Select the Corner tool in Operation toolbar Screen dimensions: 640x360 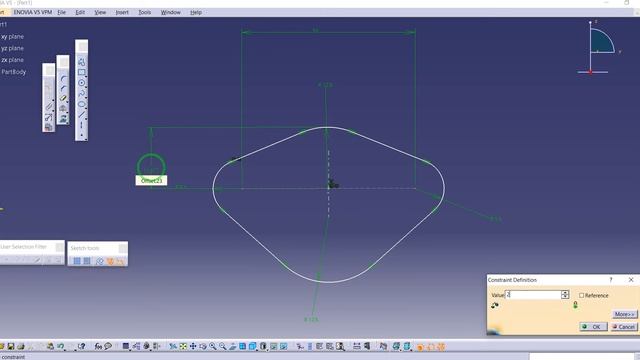pyautogui.click(x=64, y=78)
